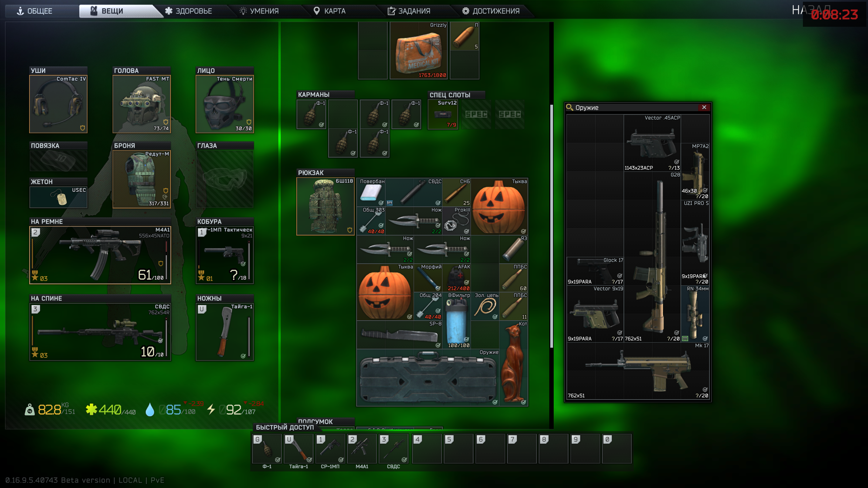Select the Mk 17 rifle in the weapon case
The height and width of the screenshot is (488, 868).
[638, 371]
